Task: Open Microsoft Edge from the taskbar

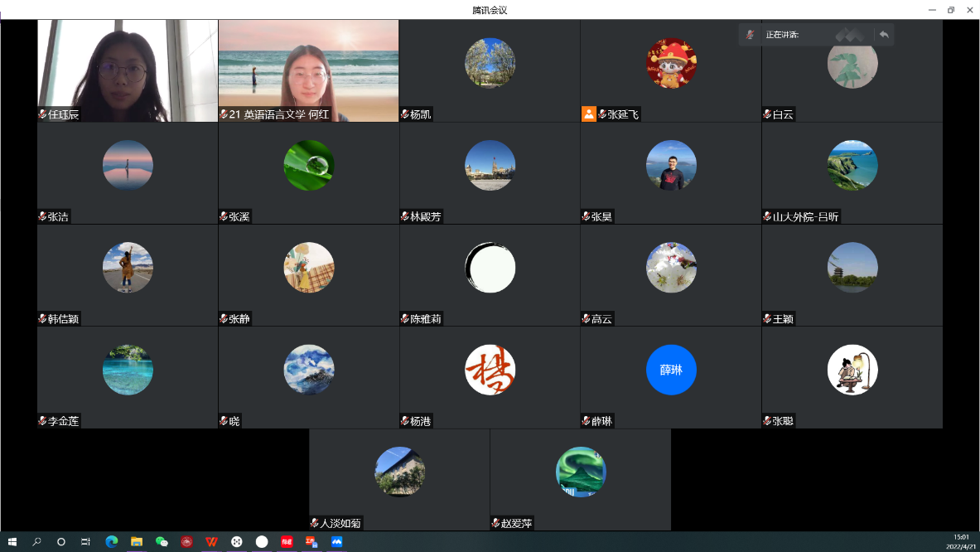Action: coord(112,542)
